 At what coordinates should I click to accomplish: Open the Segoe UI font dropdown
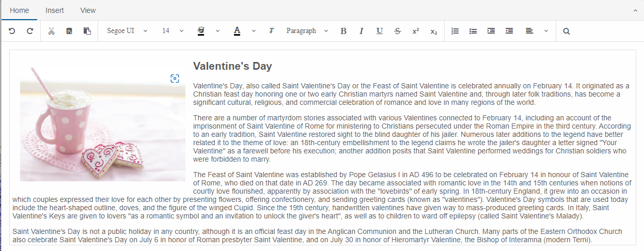[127, 31]
